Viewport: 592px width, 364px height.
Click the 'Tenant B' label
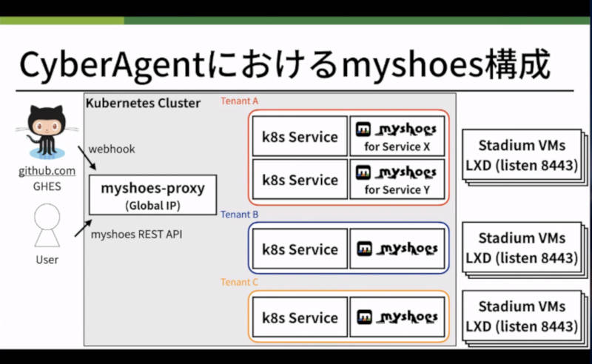click(239, 214)
